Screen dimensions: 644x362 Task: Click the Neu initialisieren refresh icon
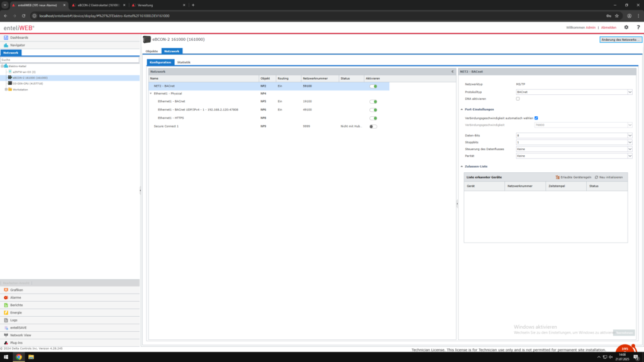(596, 177)
